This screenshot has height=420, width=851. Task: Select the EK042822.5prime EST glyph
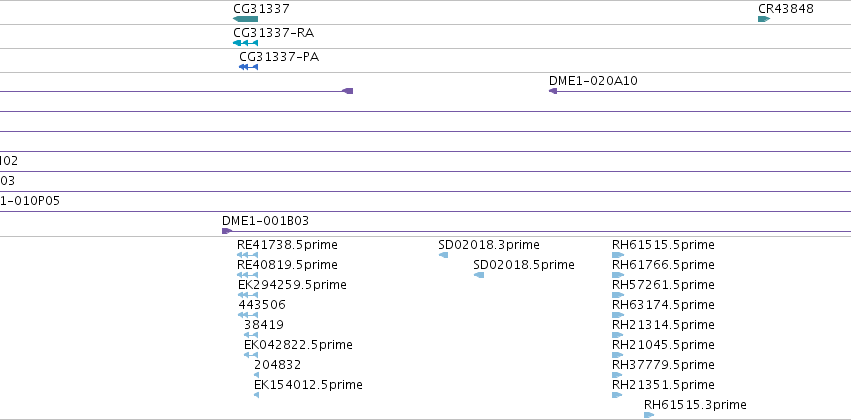coord(251,355)
